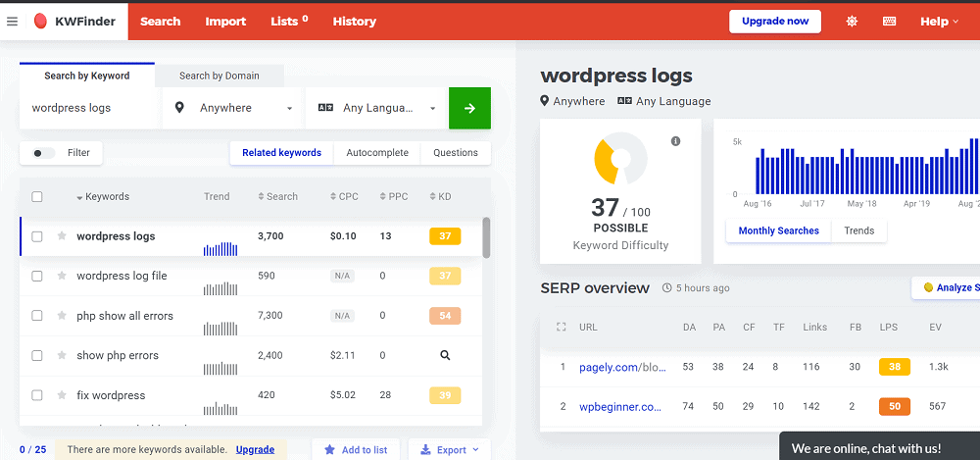Open the Export dropdown

click(450, 449)
